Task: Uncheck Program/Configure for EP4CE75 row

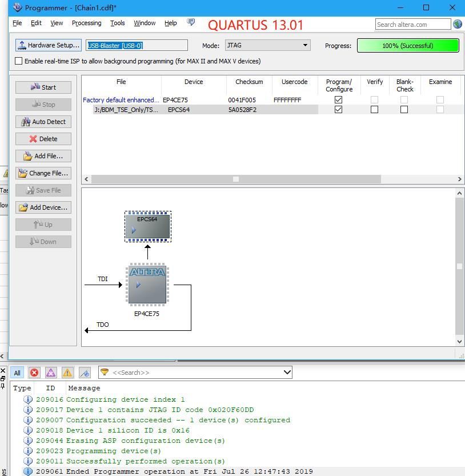Action: tap(338, 99)
